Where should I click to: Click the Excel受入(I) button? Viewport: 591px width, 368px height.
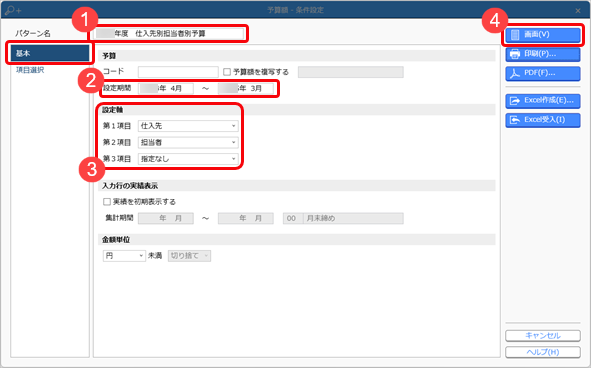(543, 120)
